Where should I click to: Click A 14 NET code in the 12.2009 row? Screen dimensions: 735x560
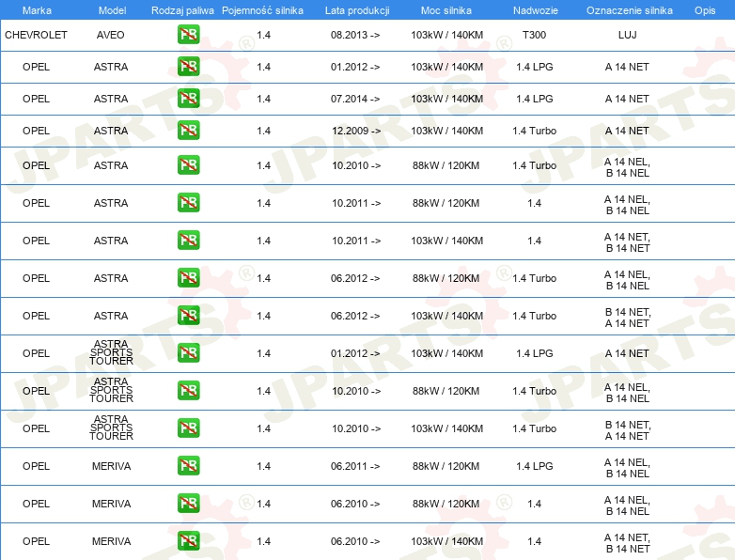pos(627,131)
